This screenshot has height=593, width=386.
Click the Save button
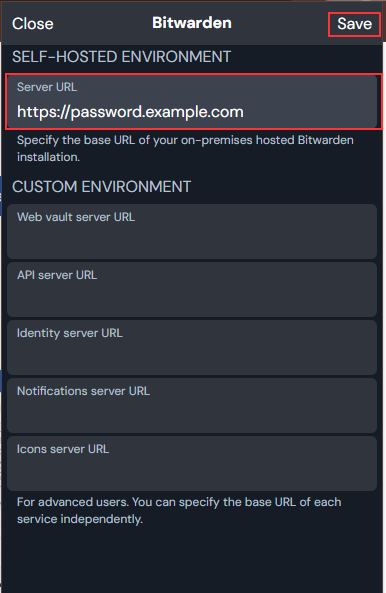point(354,24)
